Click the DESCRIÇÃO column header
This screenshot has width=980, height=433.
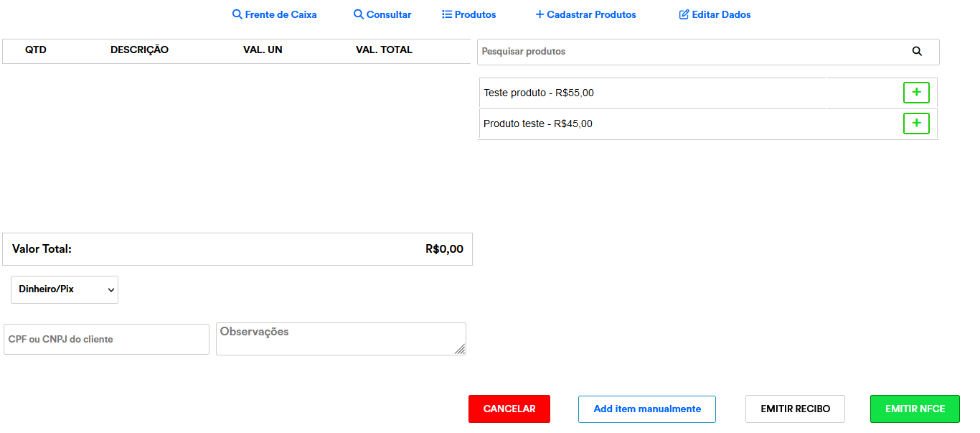[x=139, y=50]
